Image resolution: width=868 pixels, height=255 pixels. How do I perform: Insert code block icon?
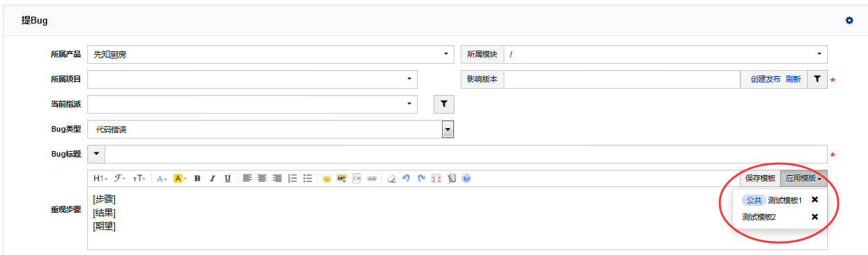[357, 178]
